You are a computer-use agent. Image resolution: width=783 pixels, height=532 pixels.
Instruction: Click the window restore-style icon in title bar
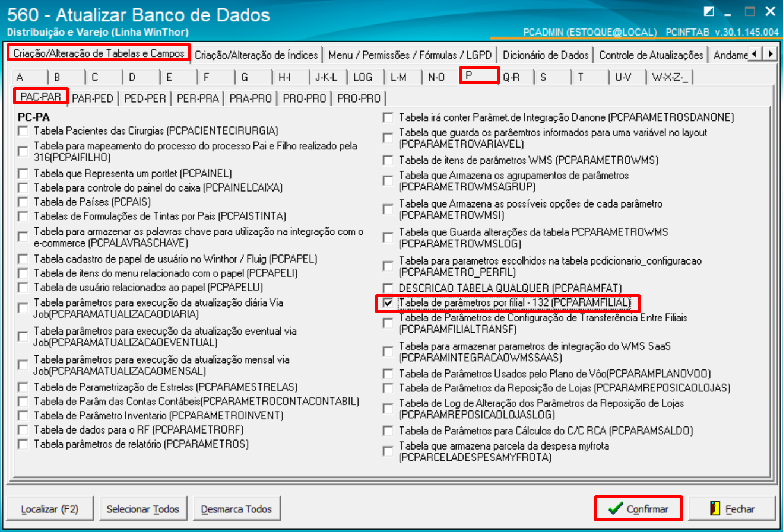pos(709,11)
